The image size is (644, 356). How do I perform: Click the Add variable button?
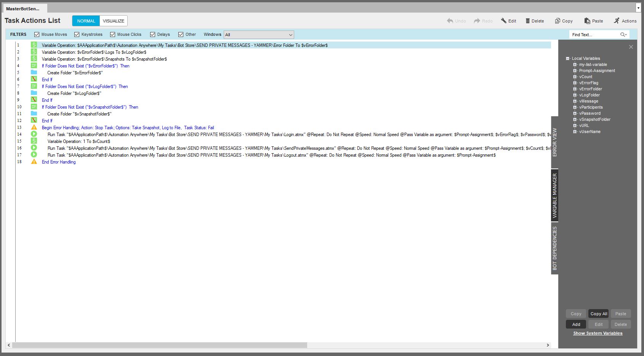click(576, 324)
